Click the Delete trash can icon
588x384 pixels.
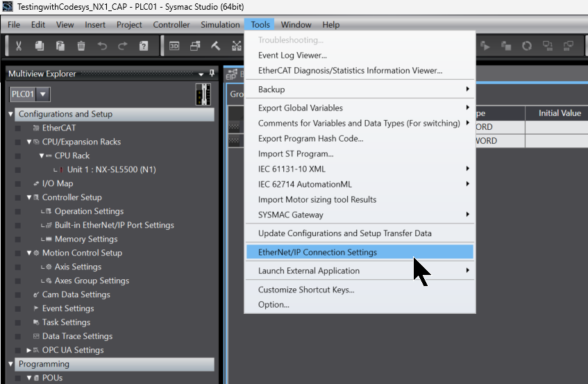click(x=81, y=47)
